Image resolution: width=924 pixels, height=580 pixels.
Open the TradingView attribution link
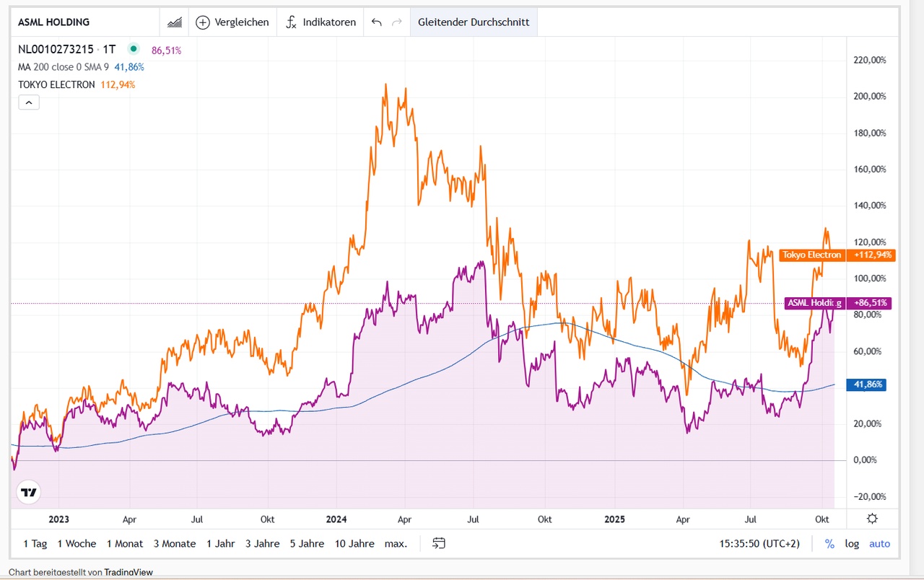point(128,572)
